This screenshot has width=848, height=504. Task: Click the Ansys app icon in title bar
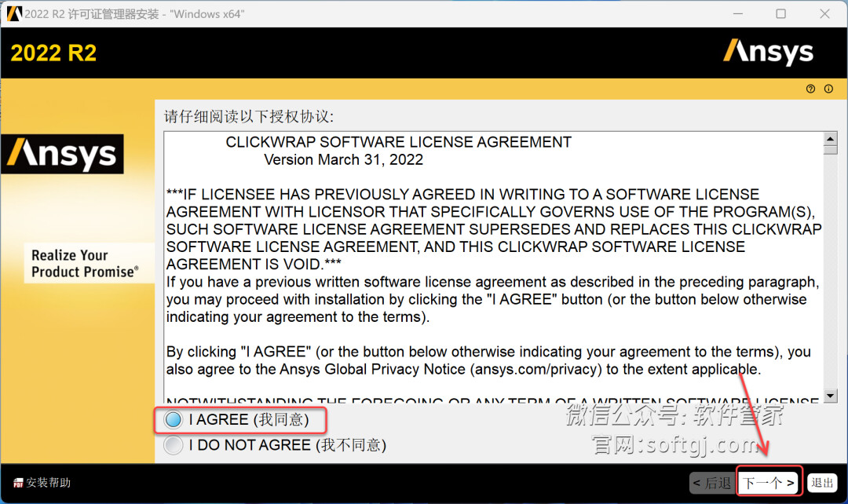click(14, 13)
